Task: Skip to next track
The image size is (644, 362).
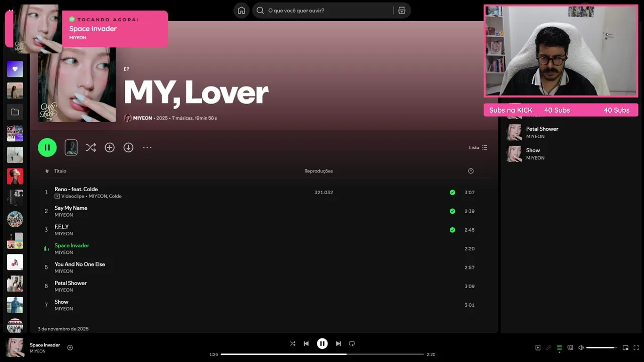Action: pyautogui.click(x=338, y=343)
